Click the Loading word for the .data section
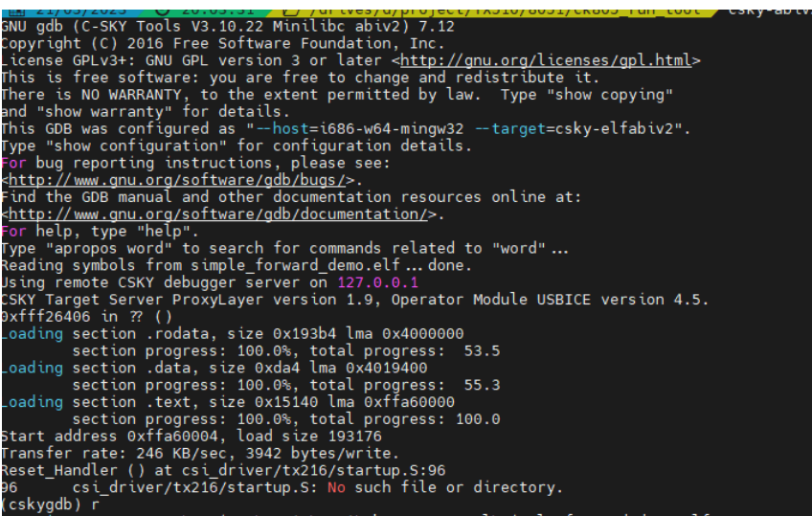The height and width of the screenshot is (516, 812). [33, 368]
